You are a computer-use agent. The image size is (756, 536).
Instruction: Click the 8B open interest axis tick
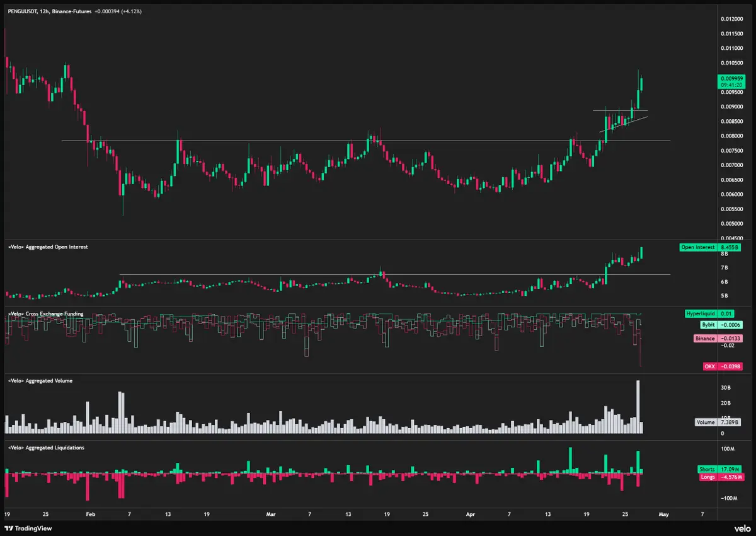coord(724,254)
